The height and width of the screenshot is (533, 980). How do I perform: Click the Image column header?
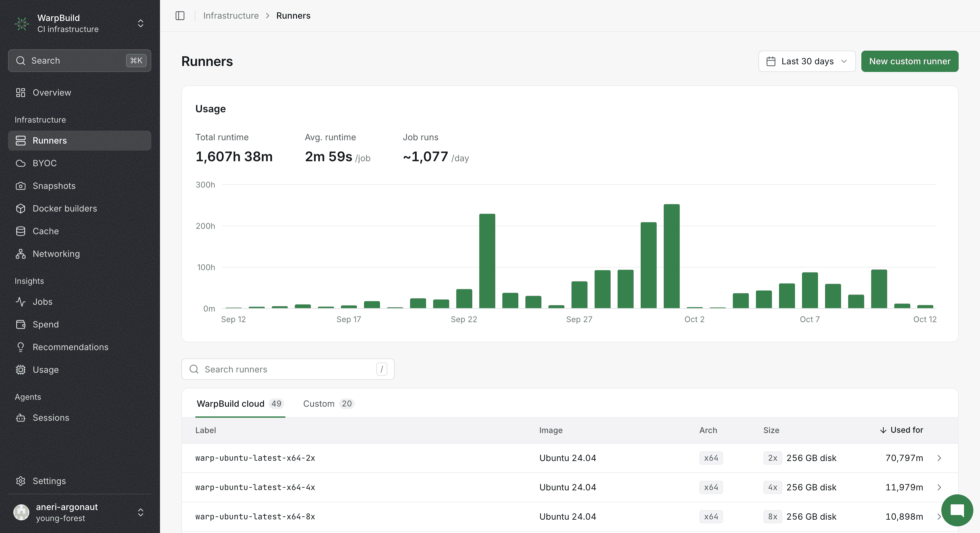(x=550, y=430)
